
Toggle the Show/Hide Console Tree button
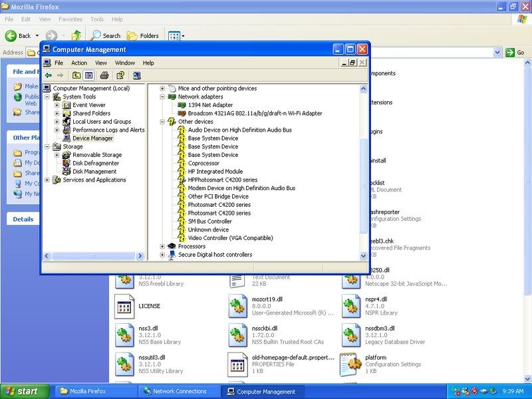(x=88, y=75)
